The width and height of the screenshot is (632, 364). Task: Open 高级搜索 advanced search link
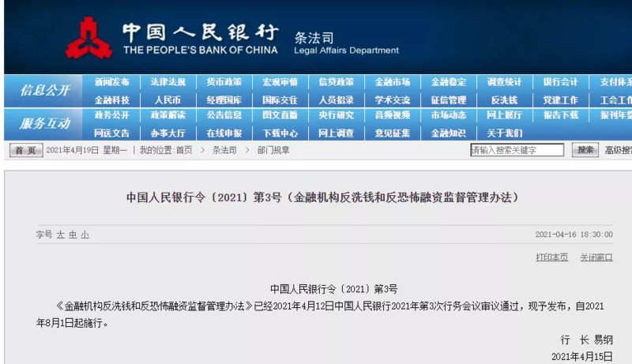pos(618,150)
